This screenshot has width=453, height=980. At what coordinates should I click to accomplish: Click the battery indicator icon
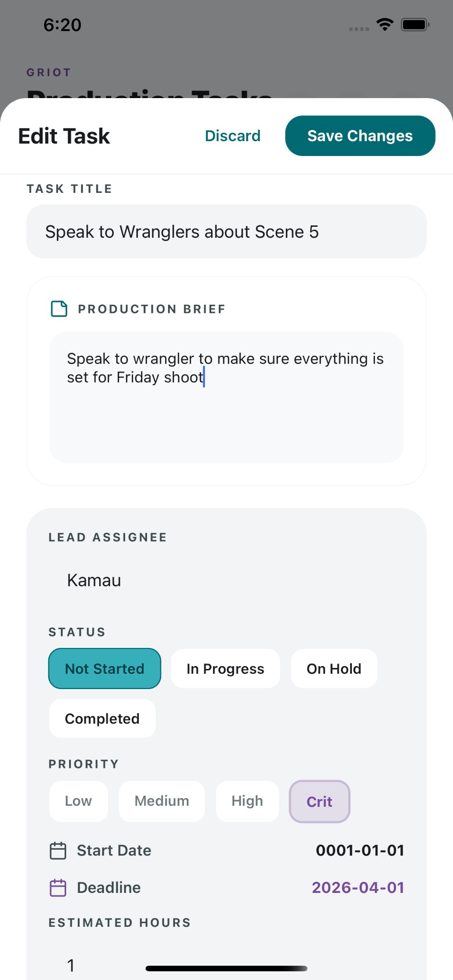coord(414,24)
